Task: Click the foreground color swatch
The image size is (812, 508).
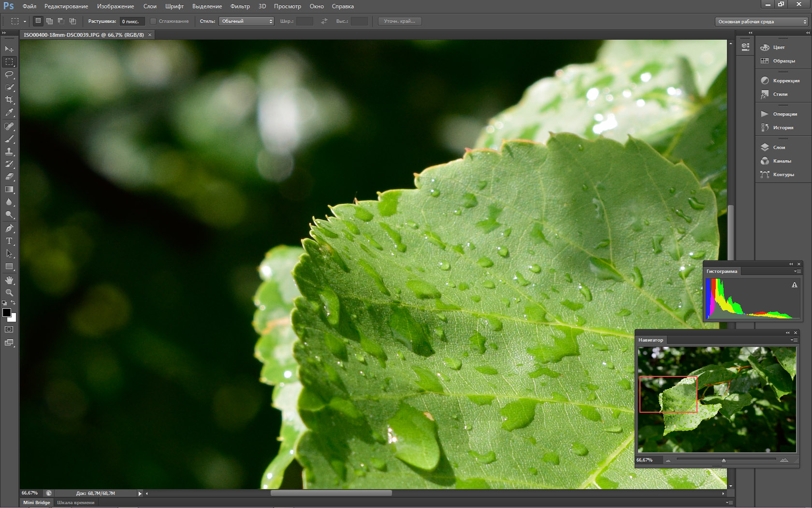Action: (x=7, y=313)
